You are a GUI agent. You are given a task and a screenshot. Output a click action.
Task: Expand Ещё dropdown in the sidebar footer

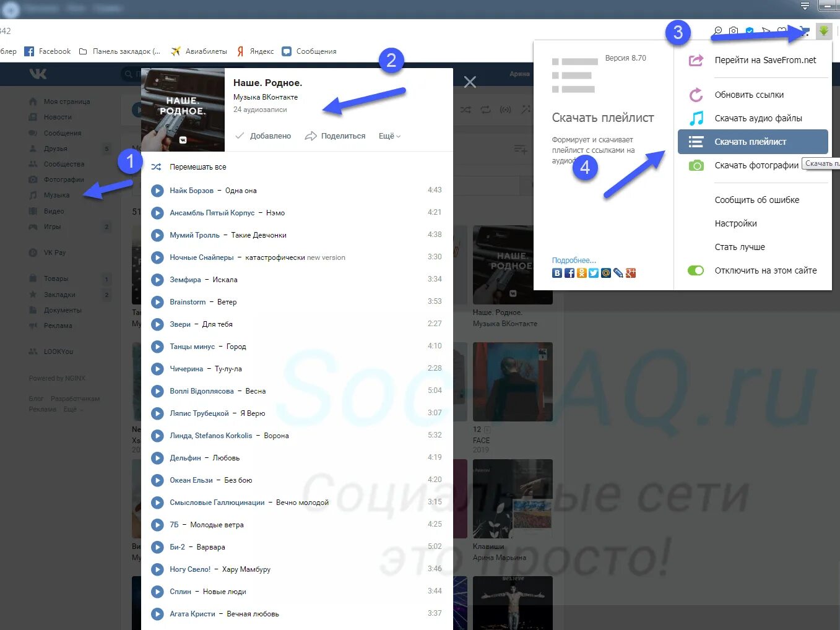[x=72, y=409]
